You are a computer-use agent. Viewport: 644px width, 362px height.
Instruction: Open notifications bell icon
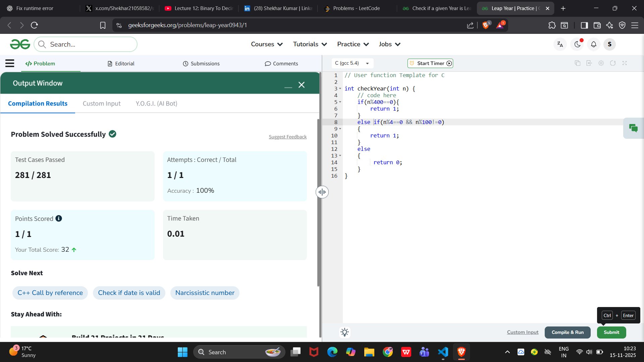(x=593, y=44)
